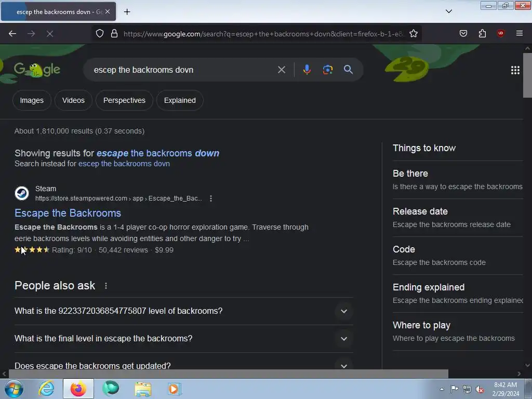Open a new tab with the plus button
Screen dimensions: 532x399
(127, 12)
